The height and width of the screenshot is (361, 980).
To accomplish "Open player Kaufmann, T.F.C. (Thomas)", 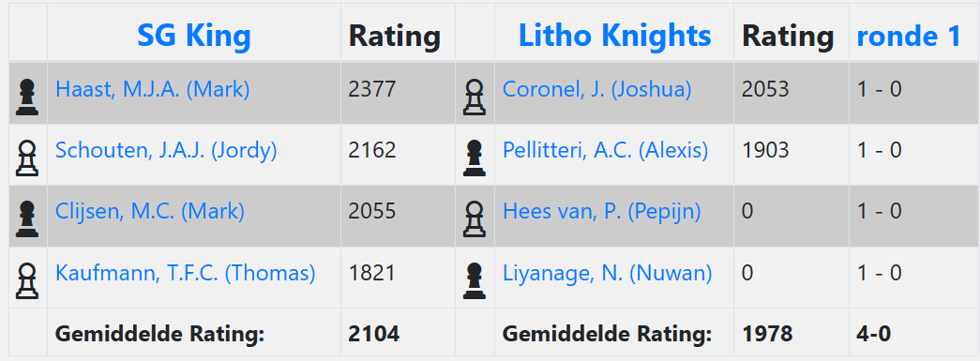I will 185,273.
